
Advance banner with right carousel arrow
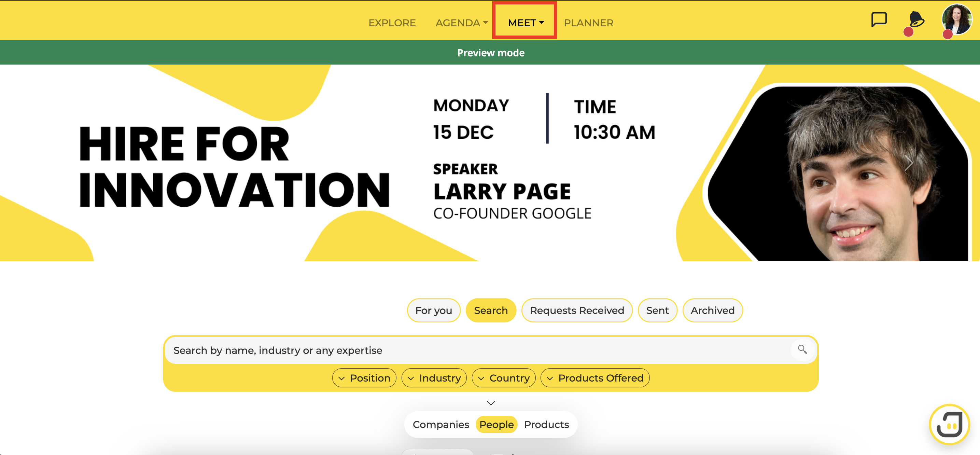(909, 163)
